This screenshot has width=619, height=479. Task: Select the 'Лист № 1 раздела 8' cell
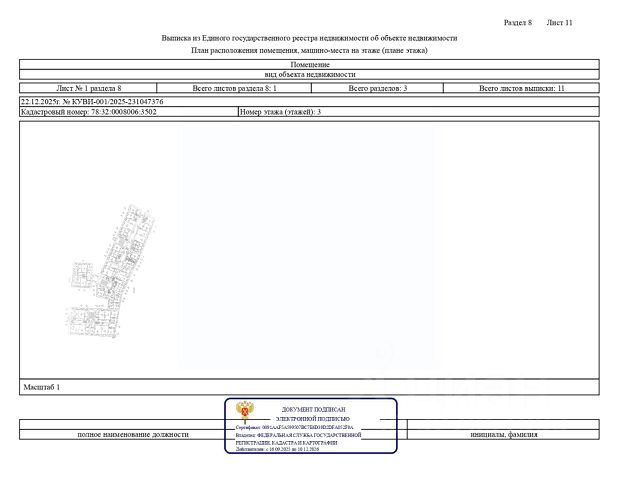point(88,88)
